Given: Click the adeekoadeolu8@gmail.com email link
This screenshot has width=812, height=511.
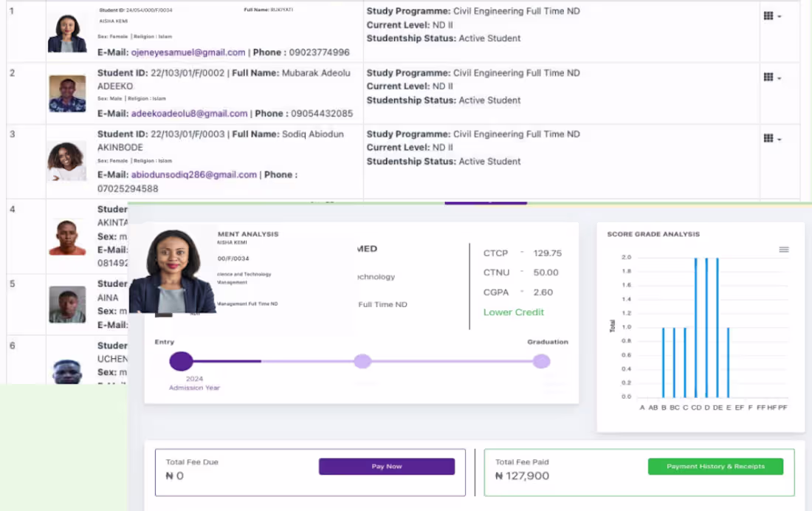Looking at the screenshot, I should click(189, 114).
